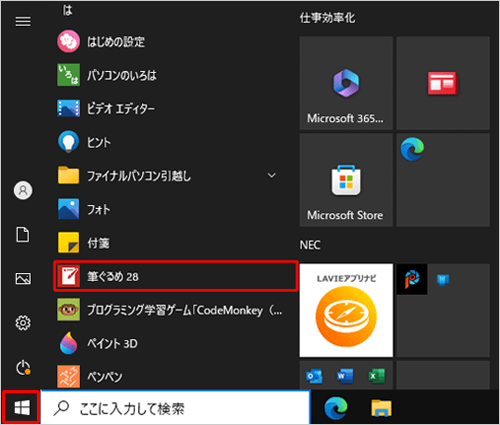500x425 pixels.
Task: Launch ペイント 3D icon
Action: click(68, 343)
